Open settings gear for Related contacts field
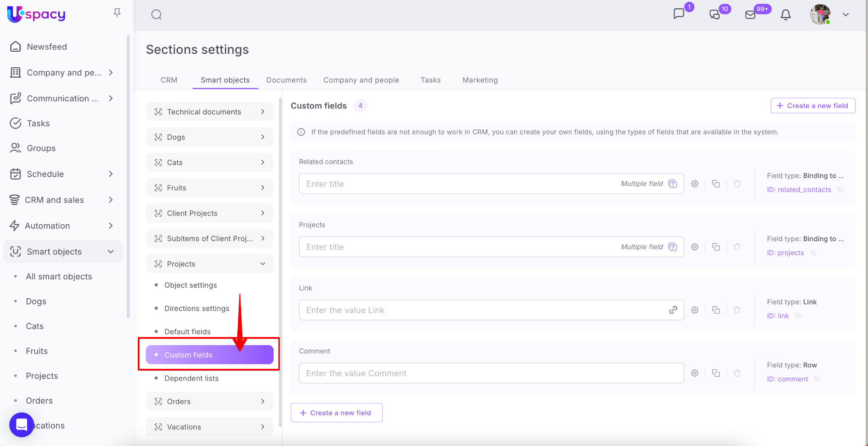The height and width of the screenshot is (446, 868). point(695,184)
